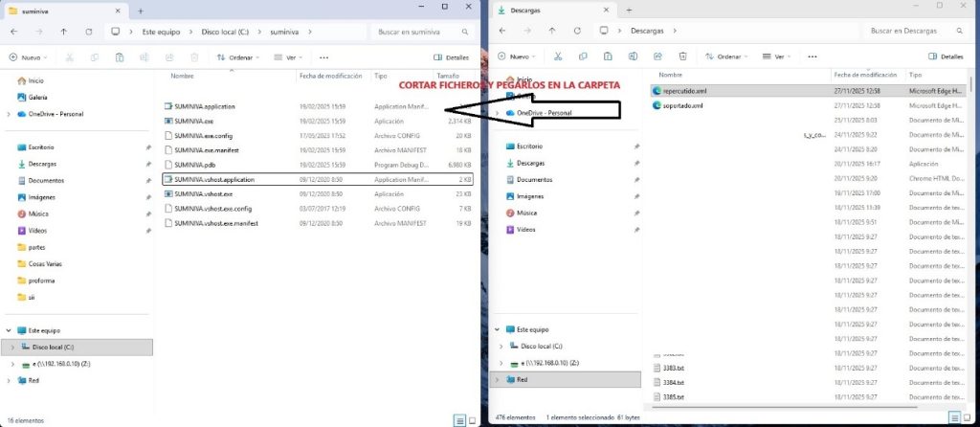Image resolution: width=980 pixels, height=427 pixels.
Task: Click the Paste icon in suminiva toolbar
Action: pos(119,57)
